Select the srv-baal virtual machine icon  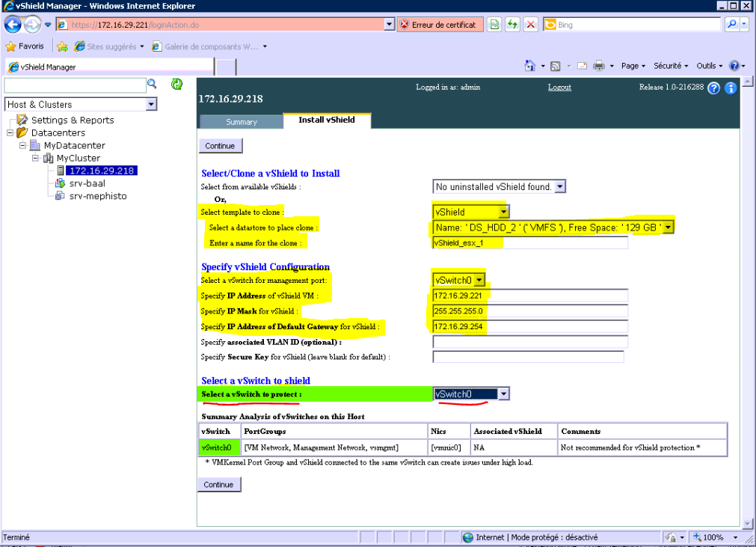[x=61, y=183]
